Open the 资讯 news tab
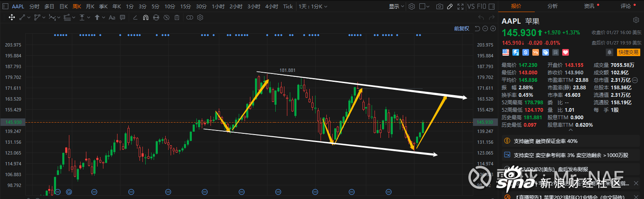 click(x=589, y=6)
